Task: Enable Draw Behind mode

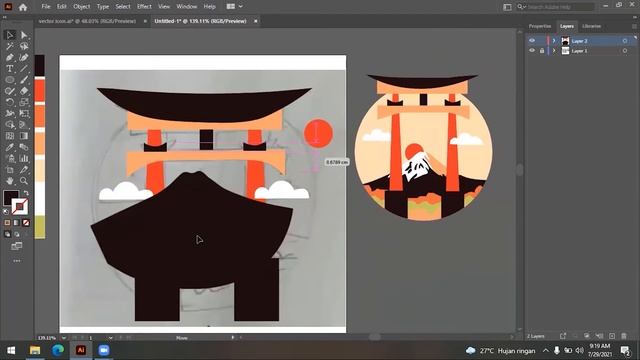Action: pos(17,234)
